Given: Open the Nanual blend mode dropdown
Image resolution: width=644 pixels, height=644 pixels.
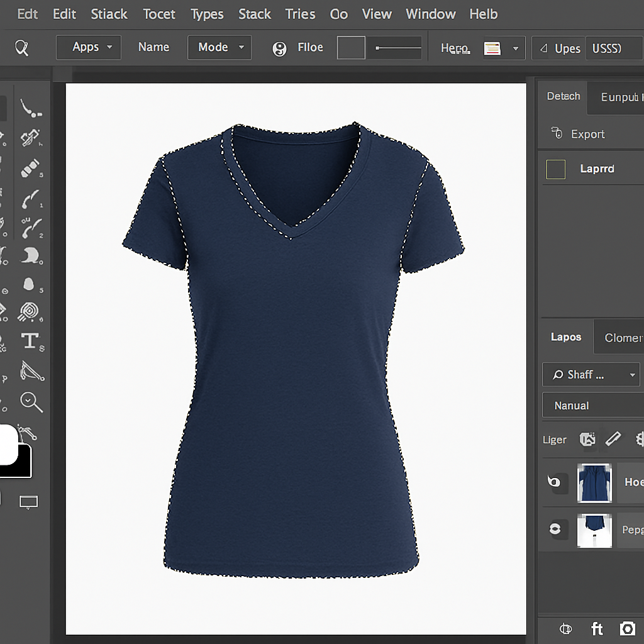Looking at the screenshot, I should 593,406.
